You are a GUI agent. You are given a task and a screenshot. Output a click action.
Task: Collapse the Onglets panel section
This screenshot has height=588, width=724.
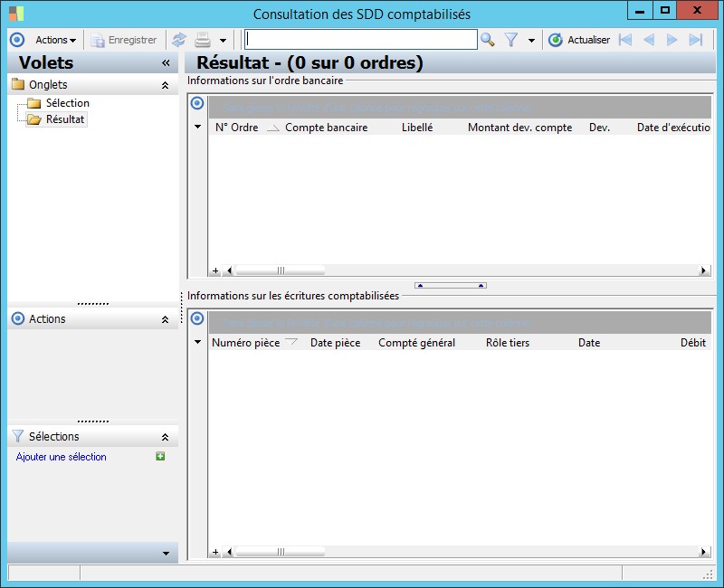[x=165, y=85]
